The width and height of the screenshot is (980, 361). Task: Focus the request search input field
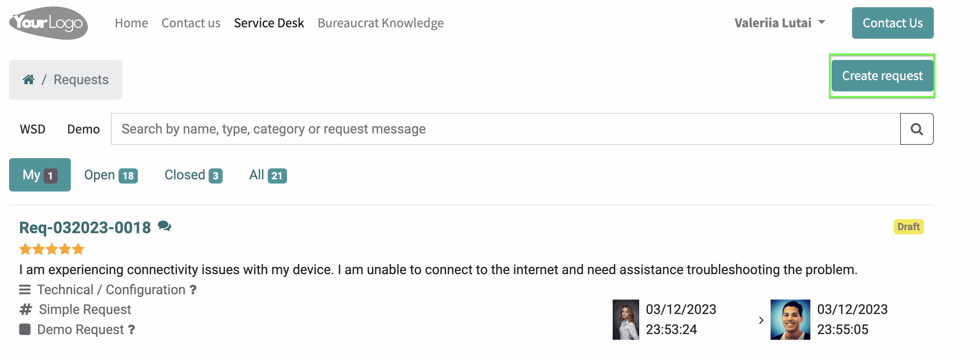[x=506, y=129]
